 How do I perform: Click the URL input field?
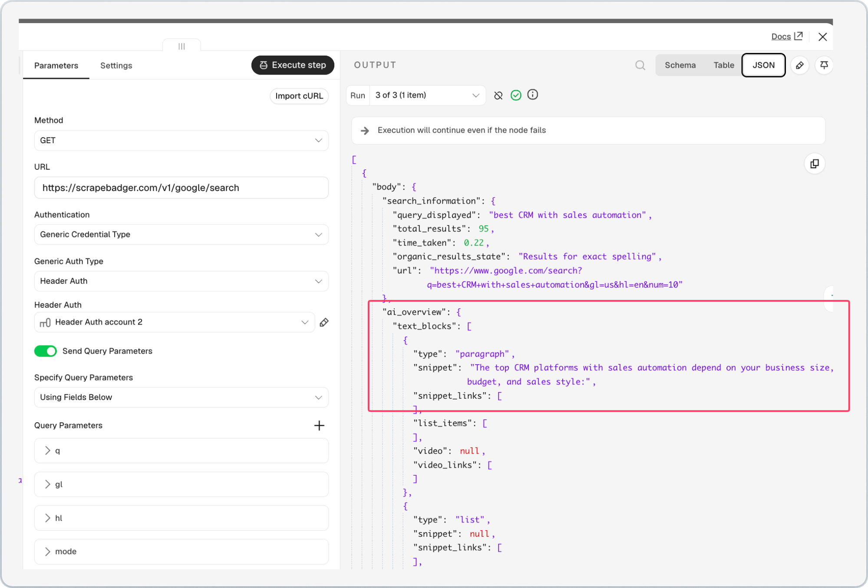point(181,188)
